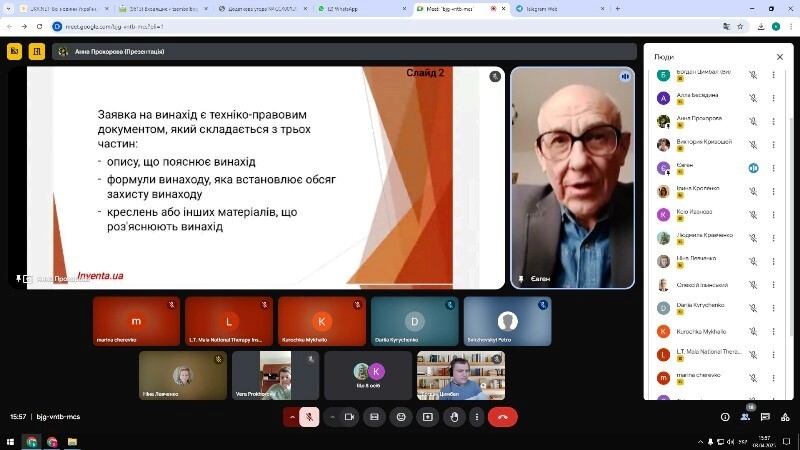Select Danila Kyrychenko row in people list

(718, 308)
